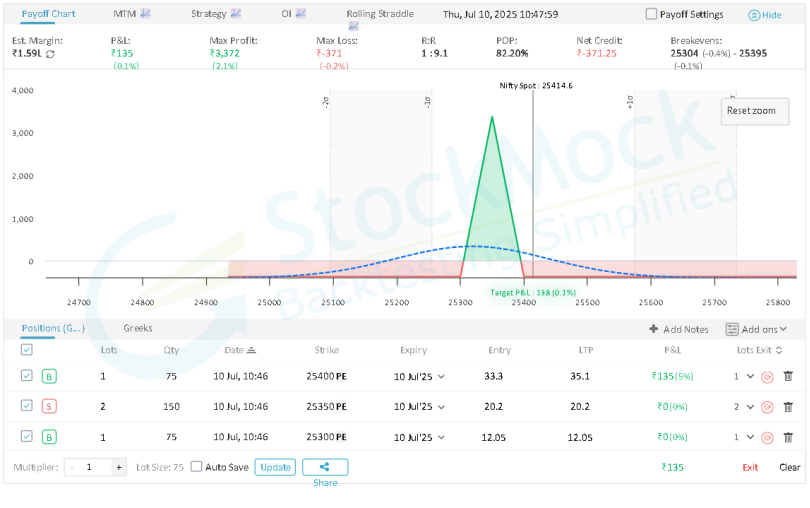The width and height of the screenshot is (810, 508).
Task: Sort positions by the Date column icon
Action: (252, 350)
